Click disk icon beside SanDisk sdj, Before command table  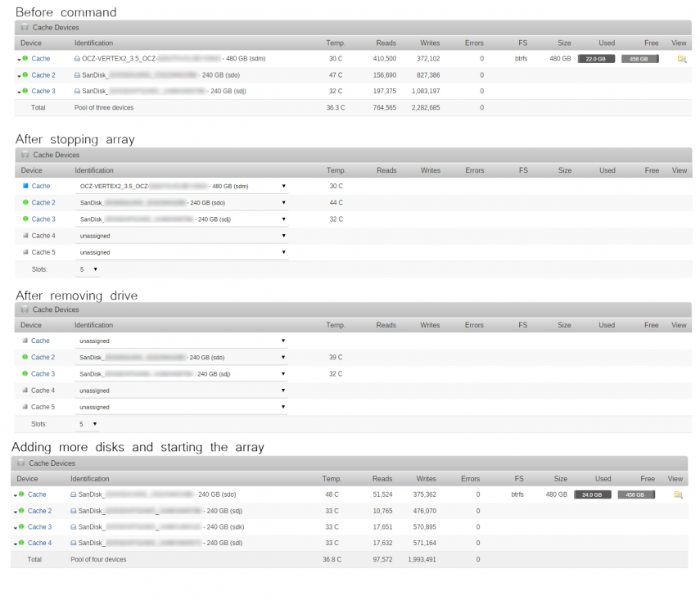(x=77, y=91)
